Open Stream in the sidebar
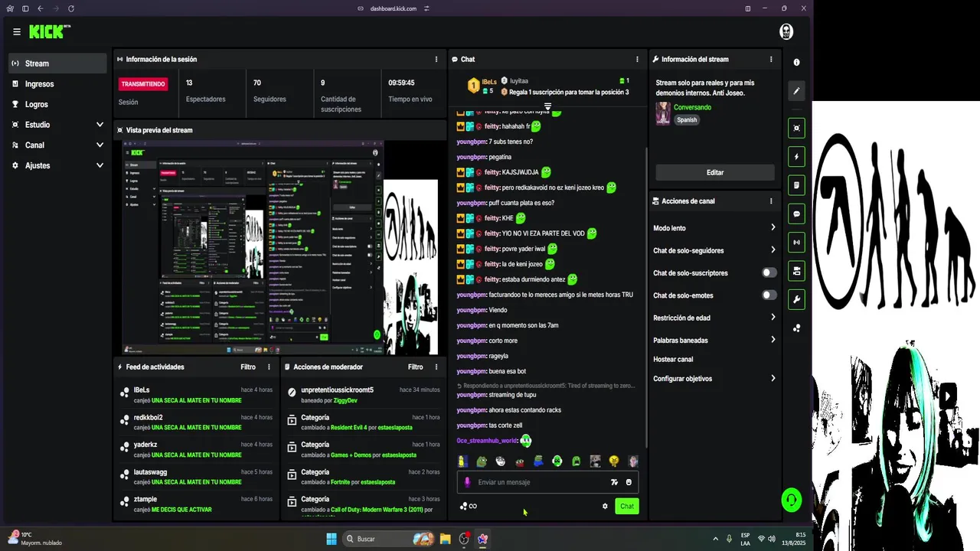Image resolution: width=980 pixels, height=551 pixels. 57,64
